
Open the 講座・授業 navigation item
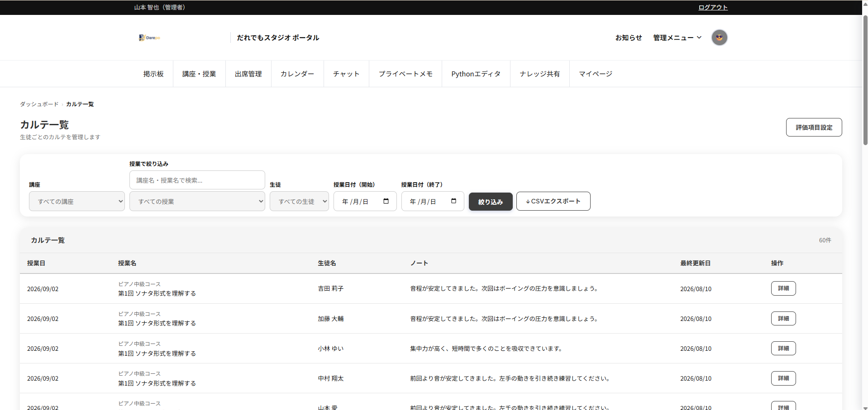coord(199,74)
